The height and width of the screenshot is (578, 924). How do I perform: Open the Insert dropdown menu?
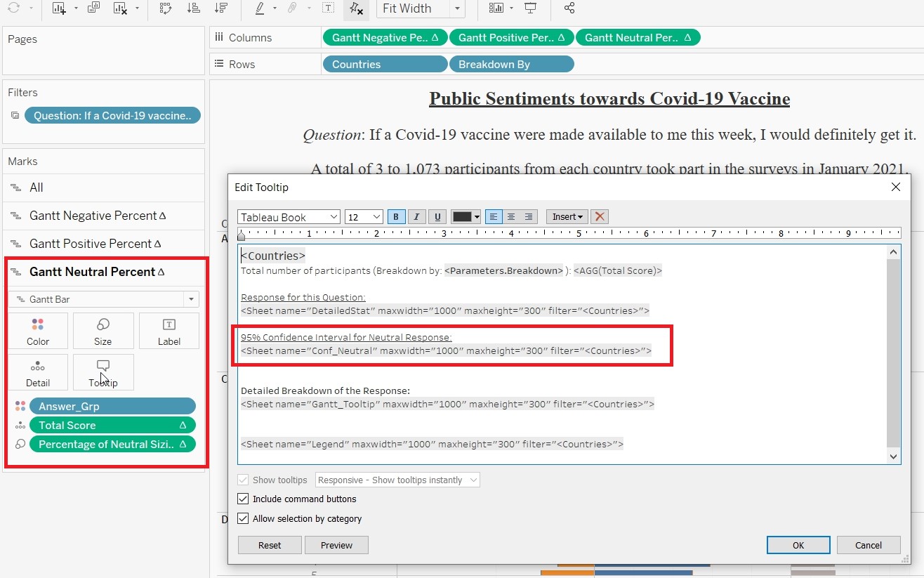point(567,217)
